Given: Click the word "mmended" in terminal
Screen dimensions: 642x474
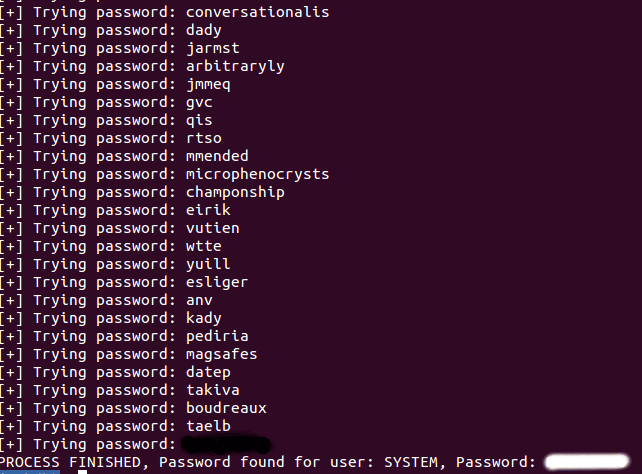Looking at the screenshot, I should coord(217,156).
